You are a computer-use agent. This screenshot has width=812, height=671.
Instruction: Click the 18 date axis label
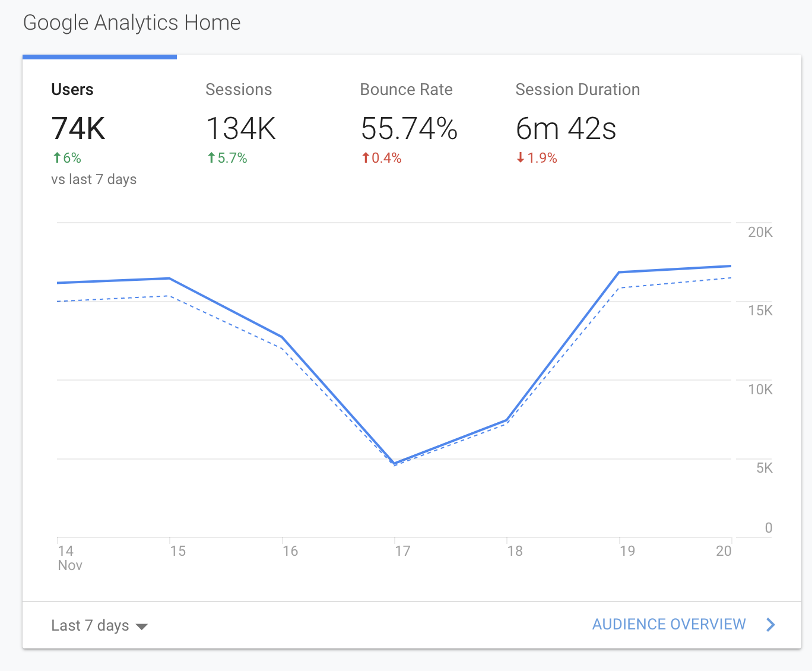515,551
